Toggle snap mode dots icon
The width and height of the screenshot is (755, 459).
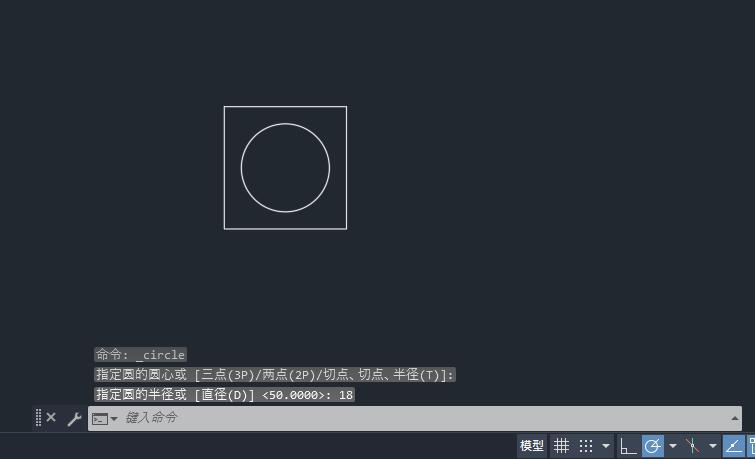[x=586, y=446]
